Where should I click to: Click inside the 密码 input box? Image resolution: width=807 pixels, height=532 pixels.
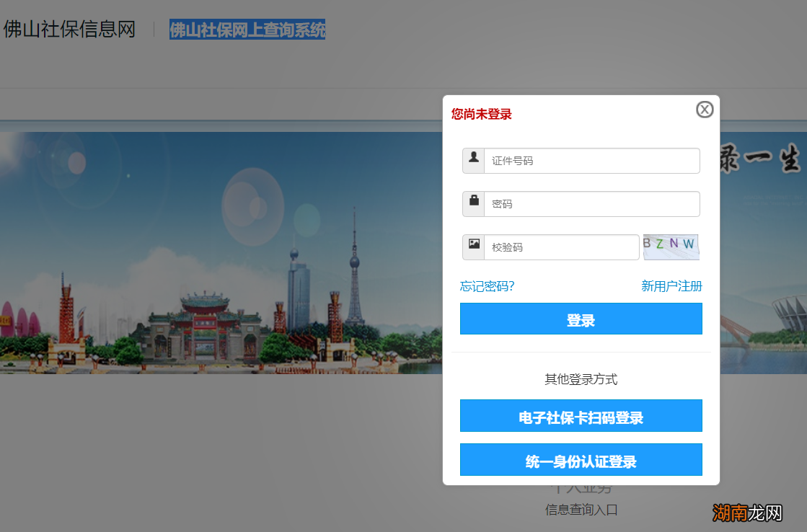coord(591,203)
